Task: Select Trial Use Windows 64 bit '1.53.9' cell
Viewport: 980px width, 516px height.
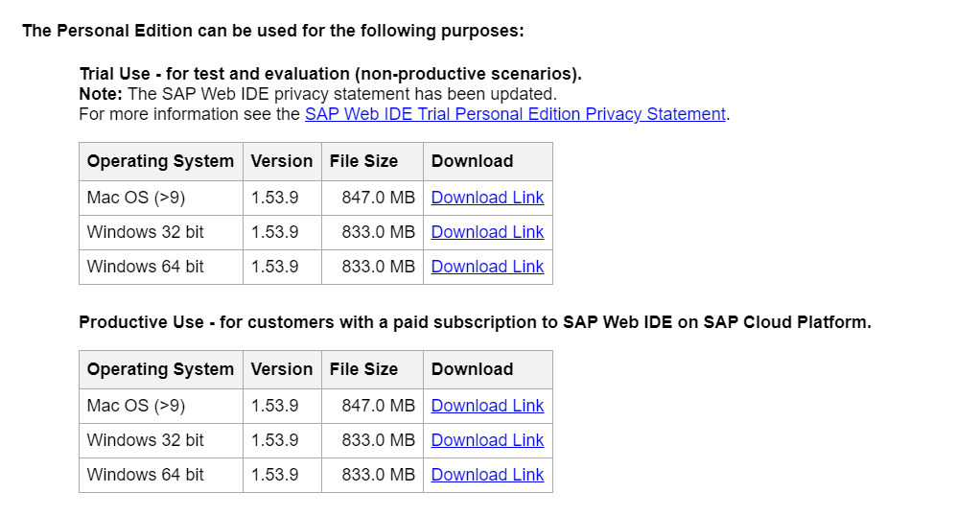Action: point(282,267)
